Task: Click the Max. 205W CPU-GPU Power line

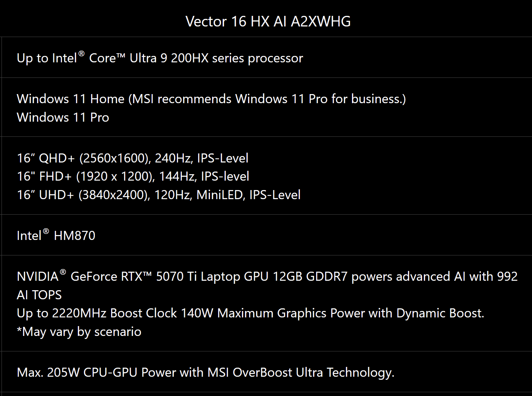Action: 206,373
